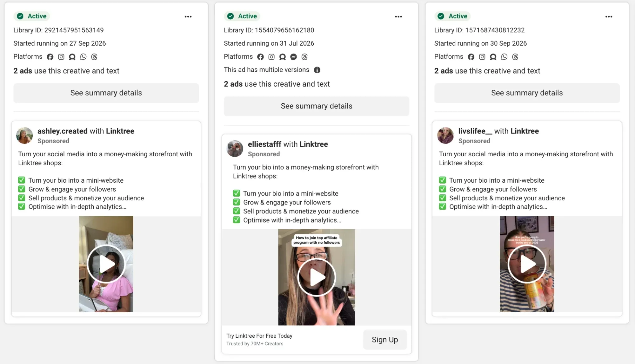Play the livslifee__ ad video

point(527,264)
